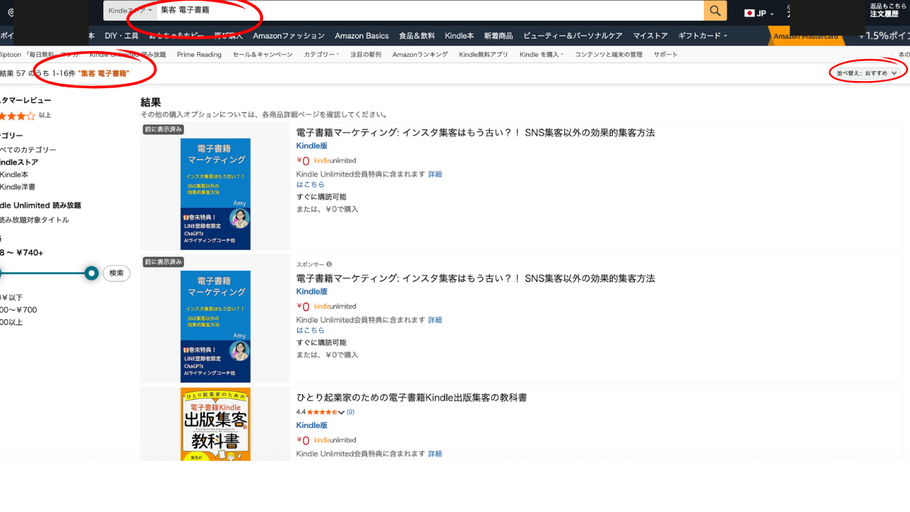Select 食品&飲料 in the nav bar
910x512 pixels.
point(417,36)
